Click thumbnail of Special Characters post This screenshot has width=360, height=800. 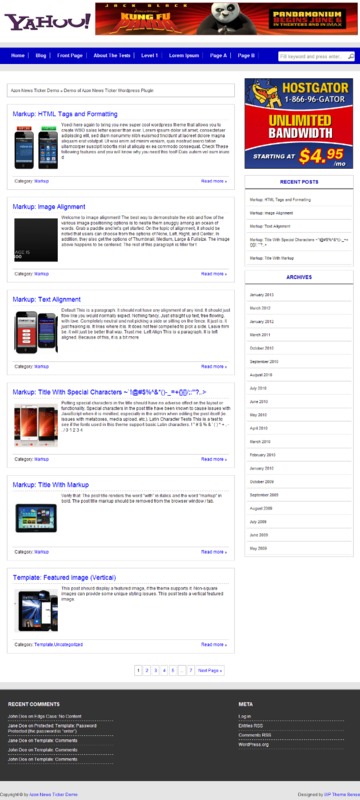36,426
